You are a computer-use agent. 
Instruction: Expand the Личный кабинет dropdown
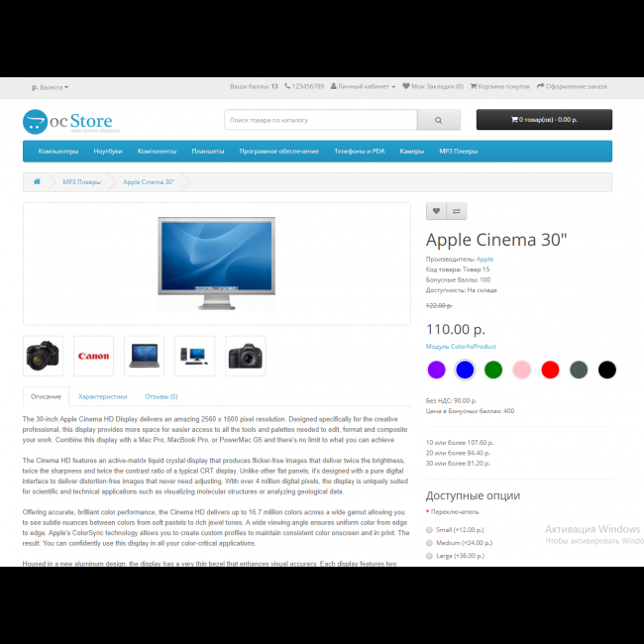click(363, 86)
